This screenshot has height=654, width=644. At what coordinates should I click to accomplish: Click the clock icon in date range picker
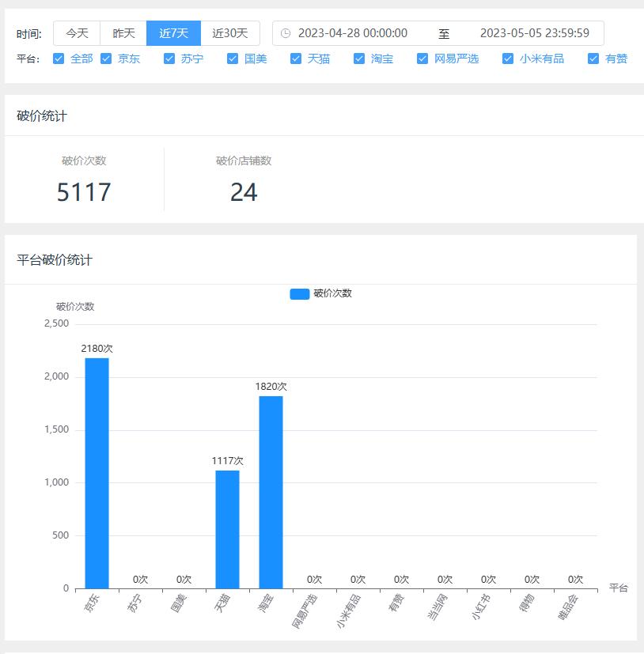[286, 33]
